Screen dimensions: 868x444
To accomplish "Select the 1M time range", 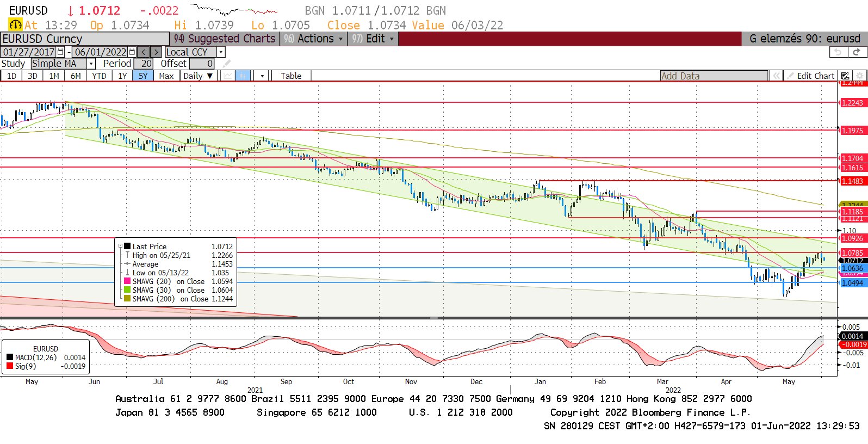I will [54, 76].
